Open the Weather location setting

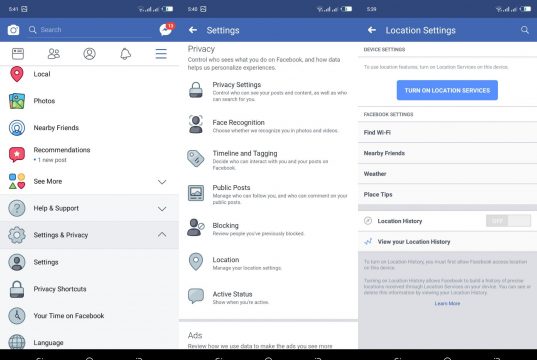point(447,174)
